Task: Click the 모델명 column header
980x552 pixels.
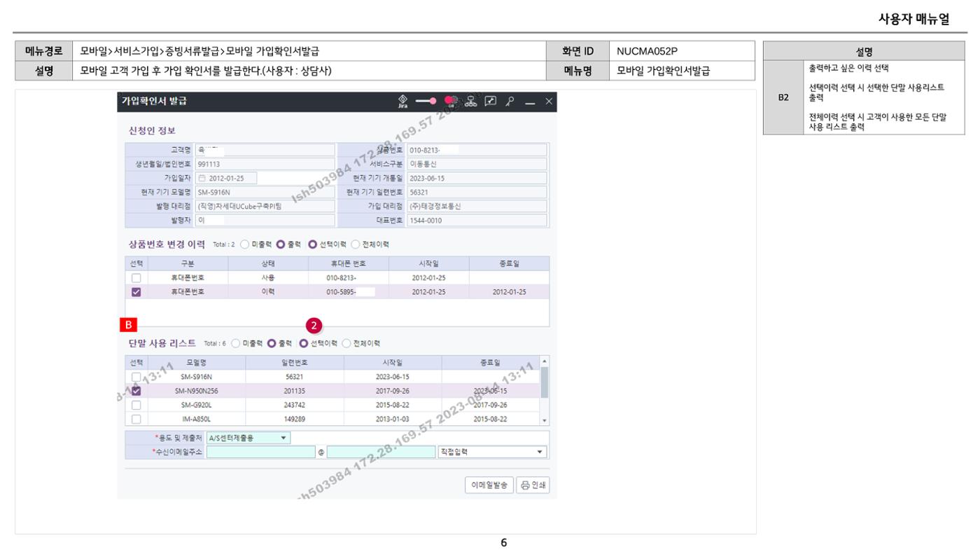Action: tap(197, 363)
